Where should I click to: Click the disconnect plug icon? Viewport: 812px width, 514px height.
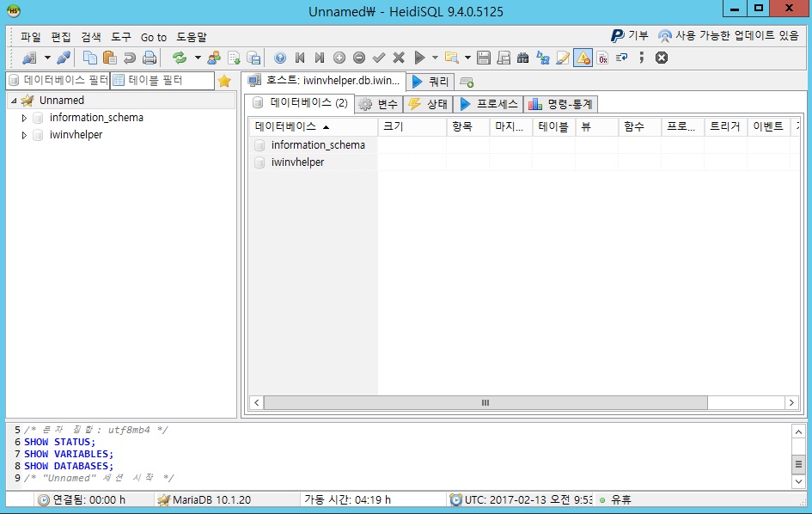point(64,58)
